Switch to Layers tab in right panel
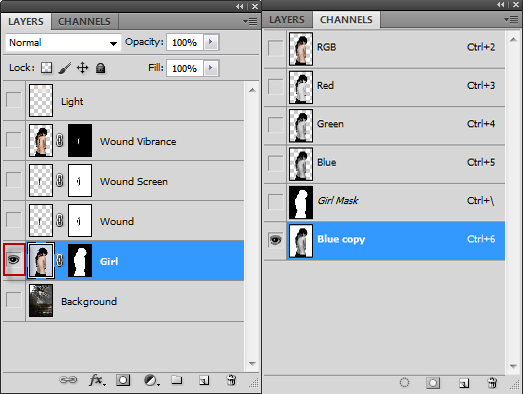This screenshot has height=394, width=524. [x=287, y=20]
